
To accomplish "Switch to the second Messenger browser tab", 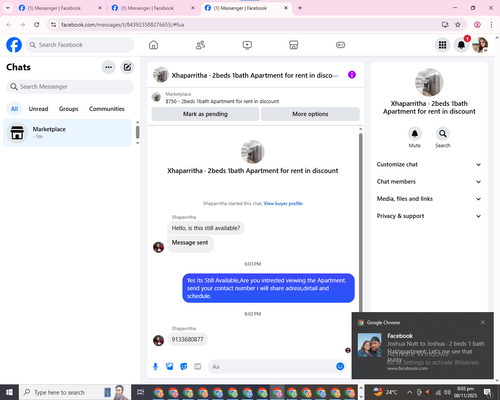I will (x=153, y=8).
